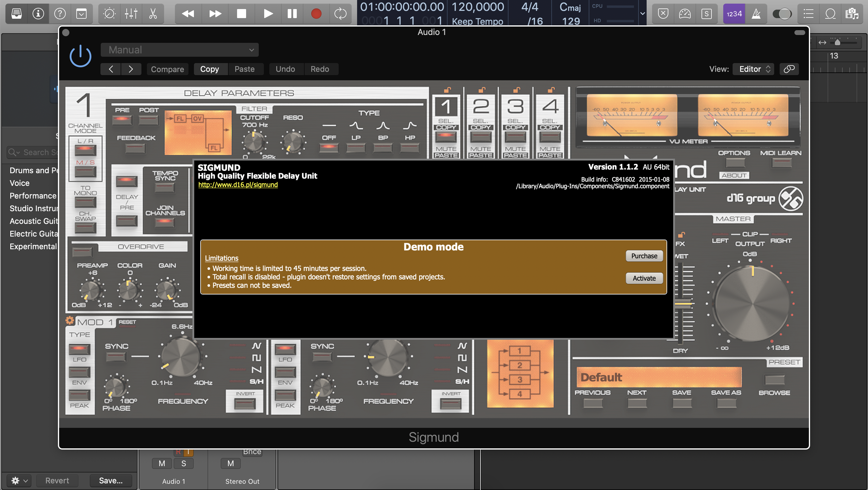Viewport: 868px width, 490px height.
Task: Select the Scissors editing tool icon
Action: pyautogui.click(x=153, y=14)
